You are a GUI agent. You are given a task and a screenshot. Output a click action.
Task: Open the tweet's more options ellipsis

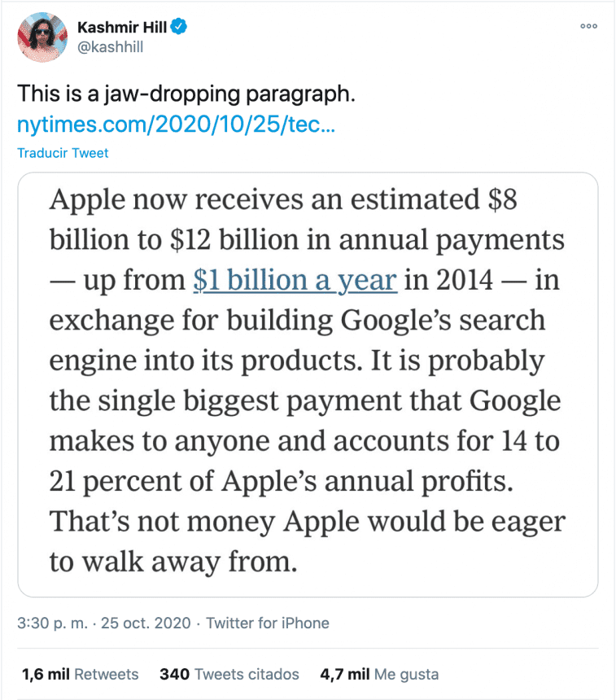[588, 26]
